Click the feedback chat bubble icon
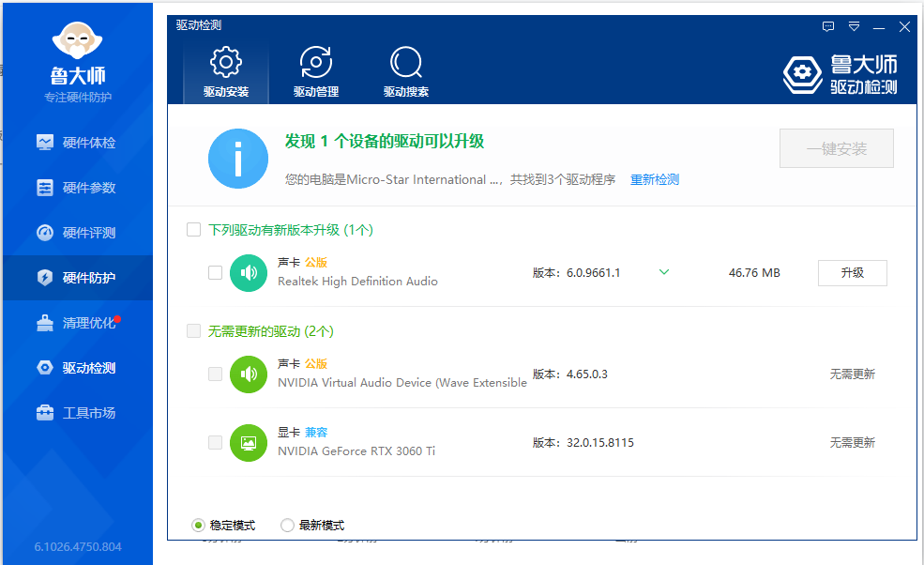This screenshot has width=924, height=565. (828, 26)
